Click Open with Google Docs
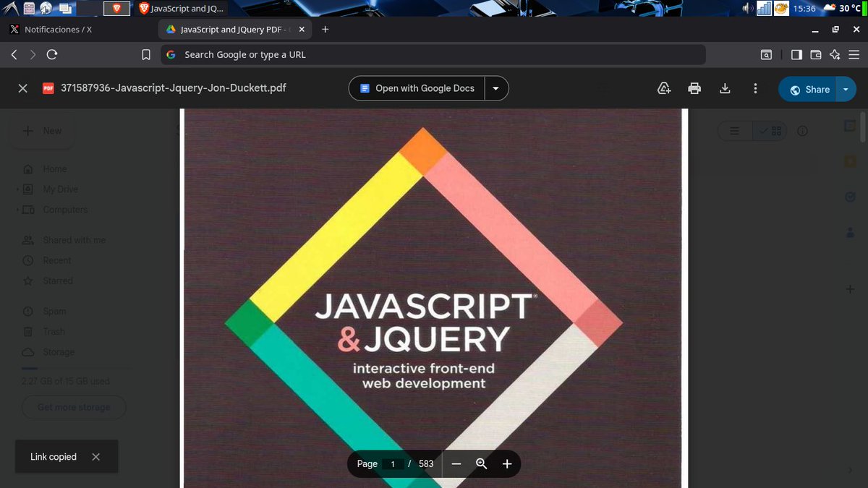The width and height of the screenshot is (868, 488). (x=417, y=88)
